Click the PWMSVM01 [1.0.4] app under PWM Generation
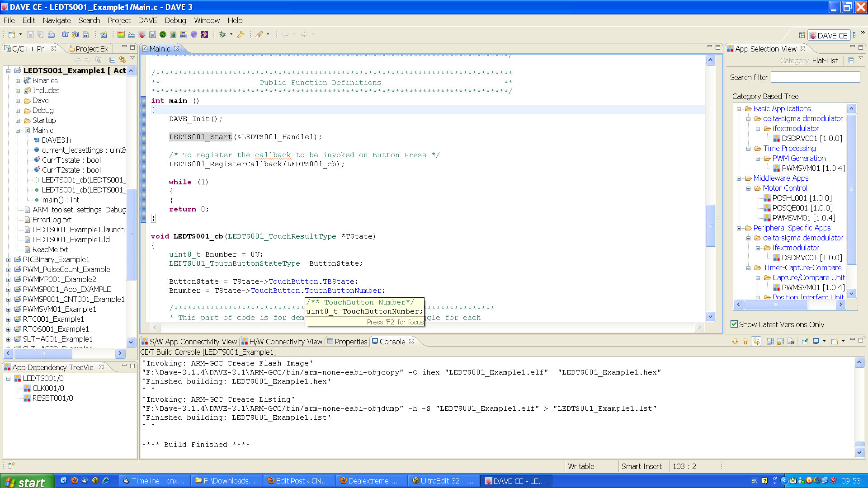This screenshot has height=488, width=868. tap(808, 168)
